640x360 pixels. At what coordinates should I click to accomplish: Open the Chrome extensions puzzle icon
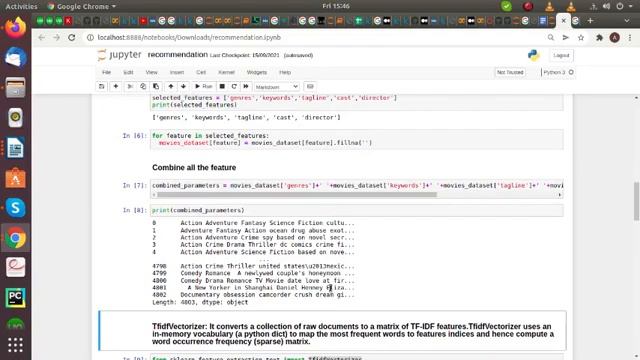pos(599,38)
